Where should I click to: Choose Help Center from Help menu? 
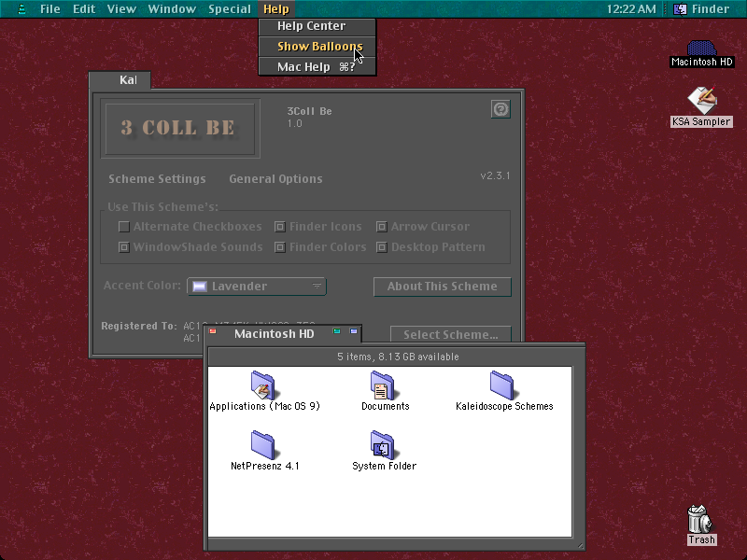317,26
